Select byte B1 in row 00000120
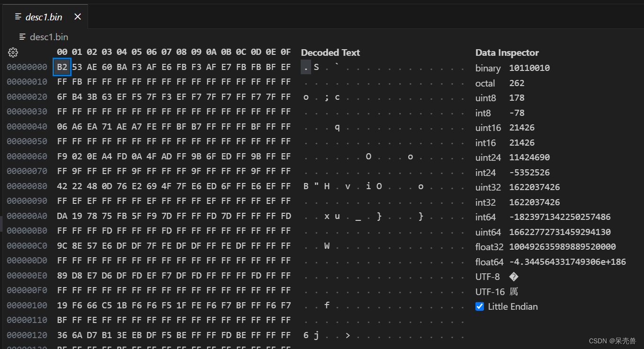 (x=107, y=335)
